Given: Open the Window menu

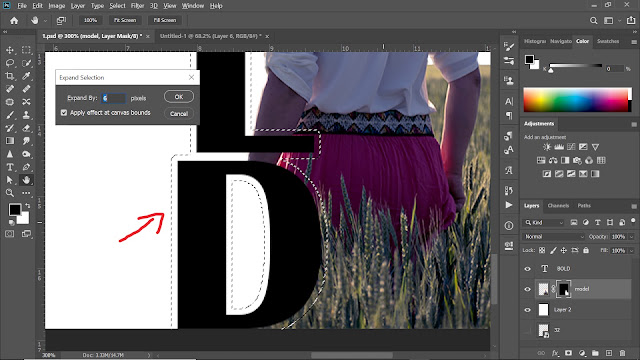Looking at the screenshot, I should tap(193, 6).
